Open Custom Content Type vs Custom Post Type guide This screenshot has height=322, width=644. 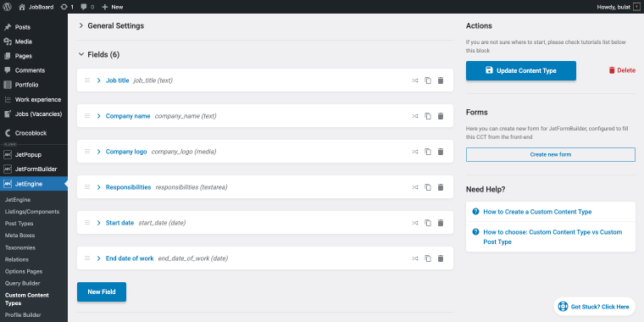(552, 237)
